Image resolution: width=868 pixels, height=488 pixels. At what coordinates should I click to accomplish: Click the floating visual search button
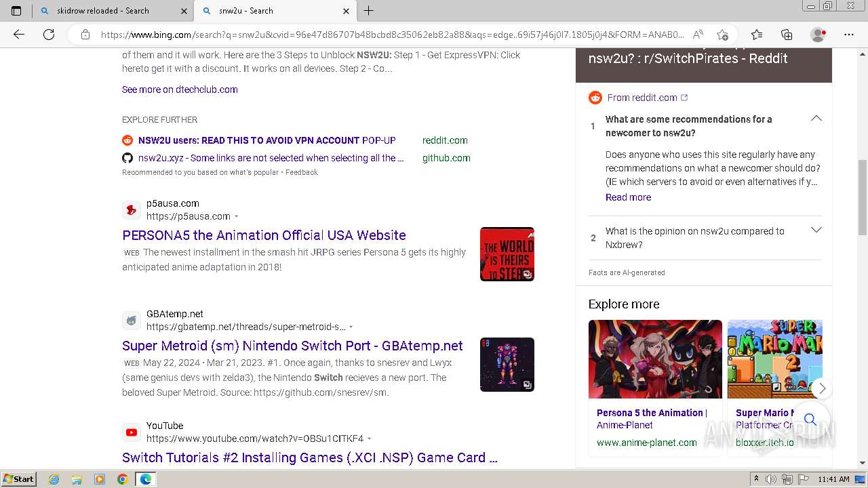810,420
